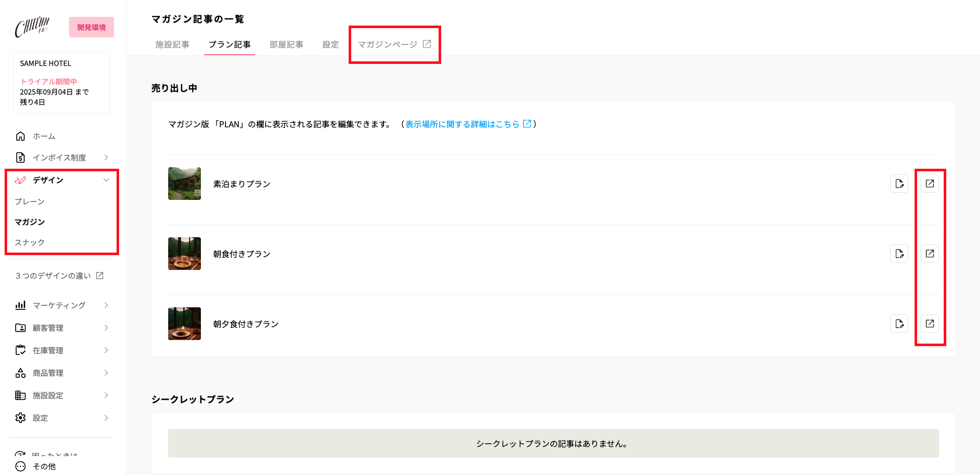Switch to the 施設記事 tab

172,44
